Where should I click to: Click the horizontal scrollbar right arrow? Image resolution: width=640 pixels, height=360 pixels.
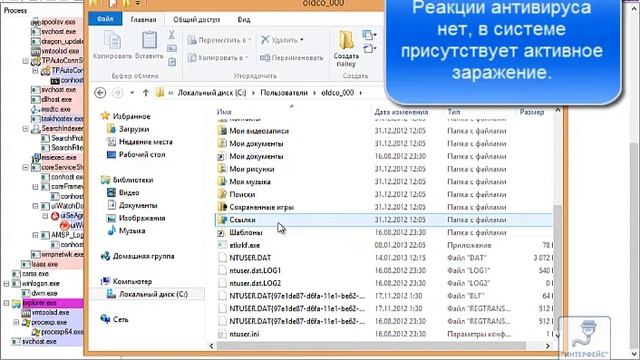[x=548, y=346]
